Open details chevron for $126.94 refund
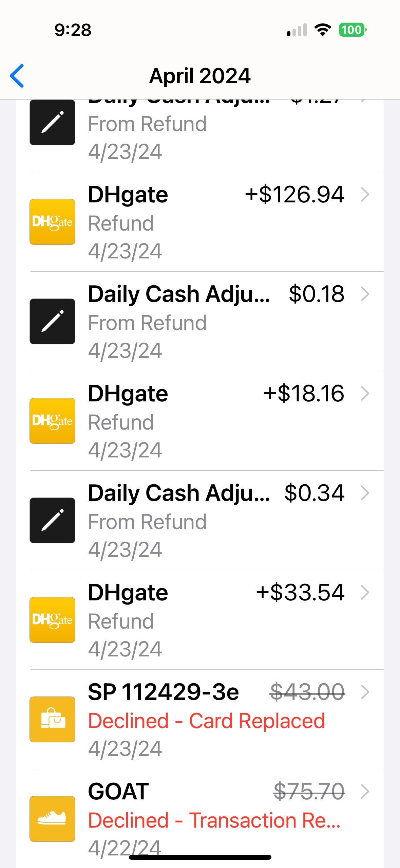The image size is (400, 868). coord(365,195)
